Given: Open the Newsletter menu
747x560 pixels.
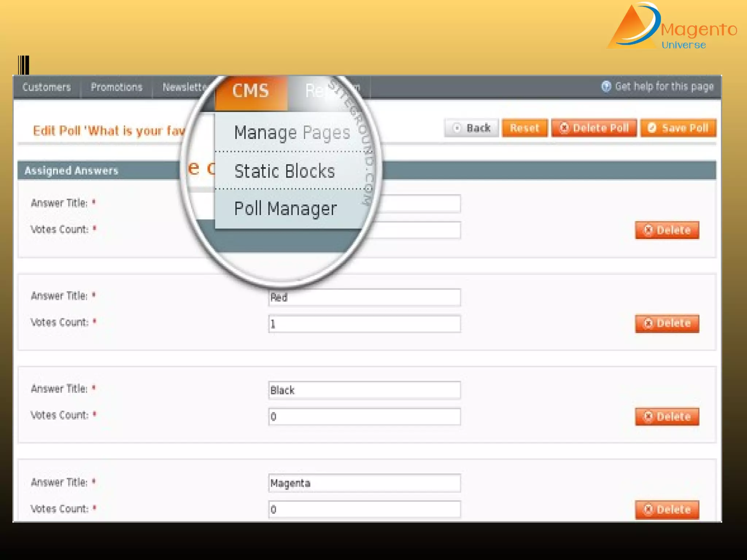Looking at the screenshot, I should coord(182,87).
